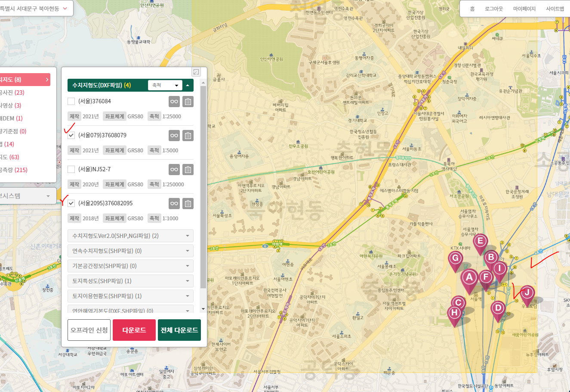Click the (서울)NJ52-7 item name
570x392 pixels.
[94, 169]
